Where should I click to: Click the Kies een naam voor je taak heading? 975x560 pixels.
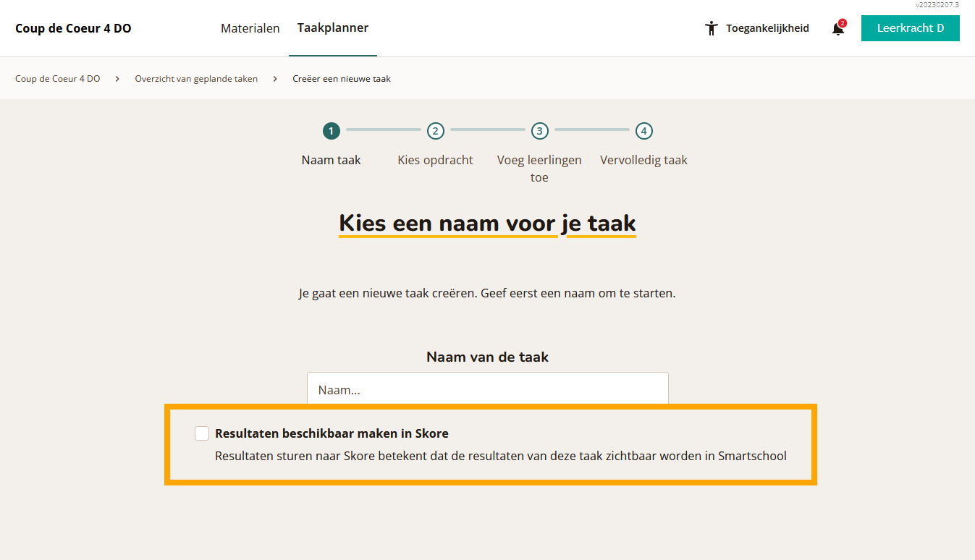click(487, 223)
